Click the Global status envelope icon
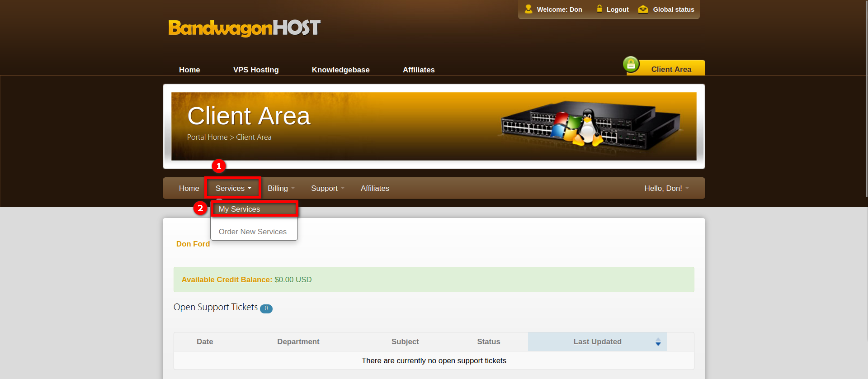 [643, 9]
